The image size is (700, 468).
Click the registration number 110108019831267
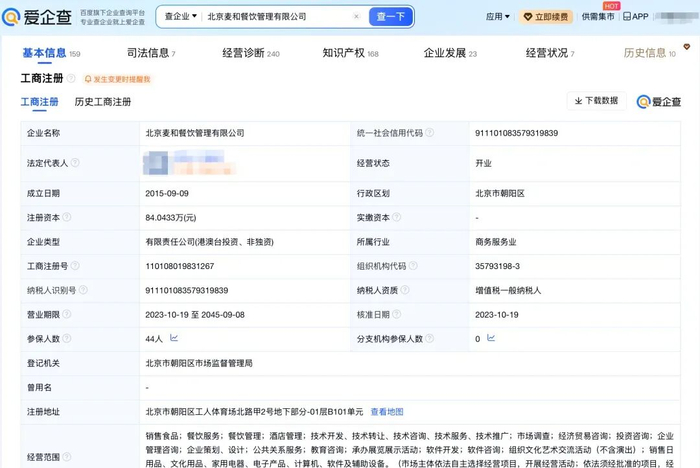(x=179, y=266)
